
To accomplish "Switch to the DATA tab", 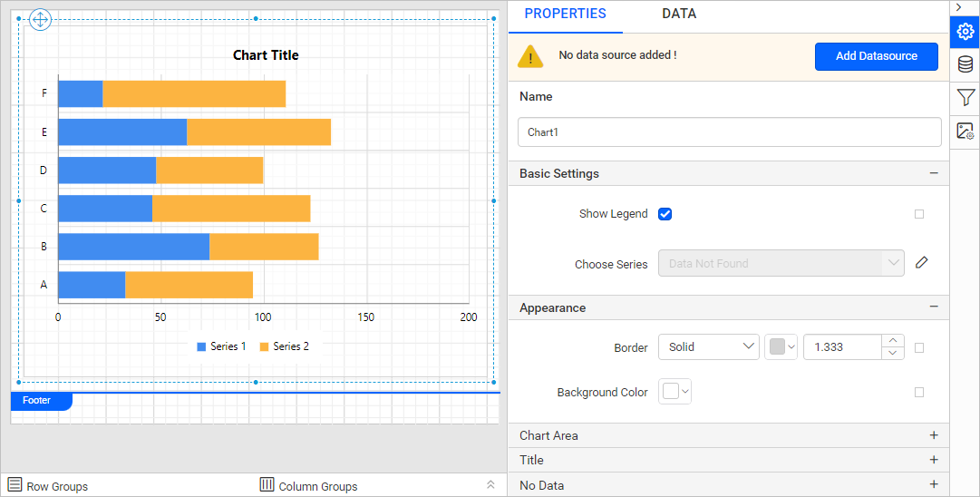I will [x=679, y=14].
